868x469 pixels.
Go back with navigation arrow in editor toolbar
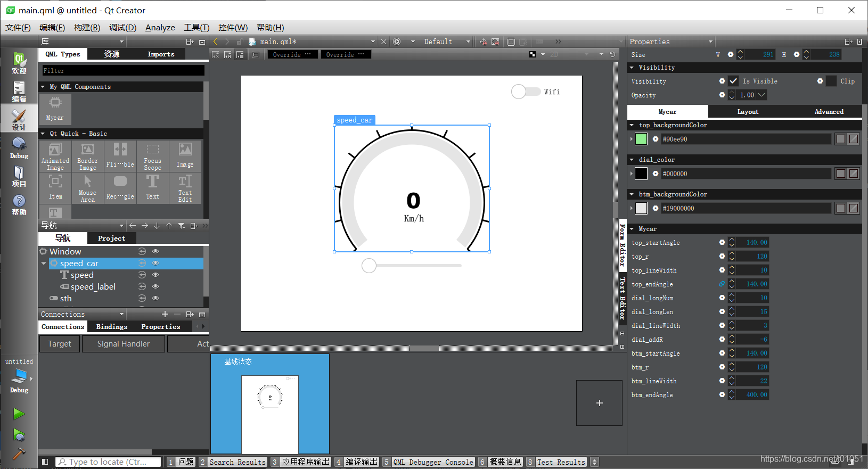pos(216,42)
